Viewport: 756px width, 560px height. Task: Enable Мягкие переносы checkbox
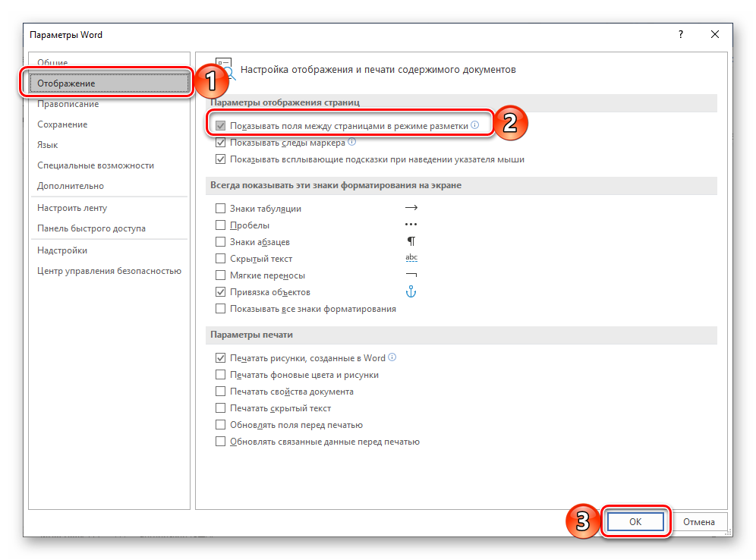click(x=220, y=275)
